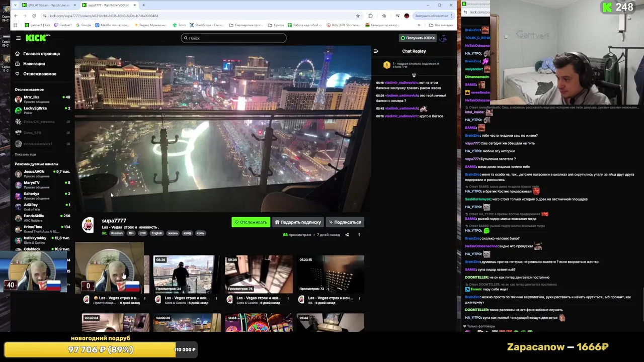This screenshot has width=644, height=362.
Task: Open PrimeTime recommended channel
Action: point(42,229)
